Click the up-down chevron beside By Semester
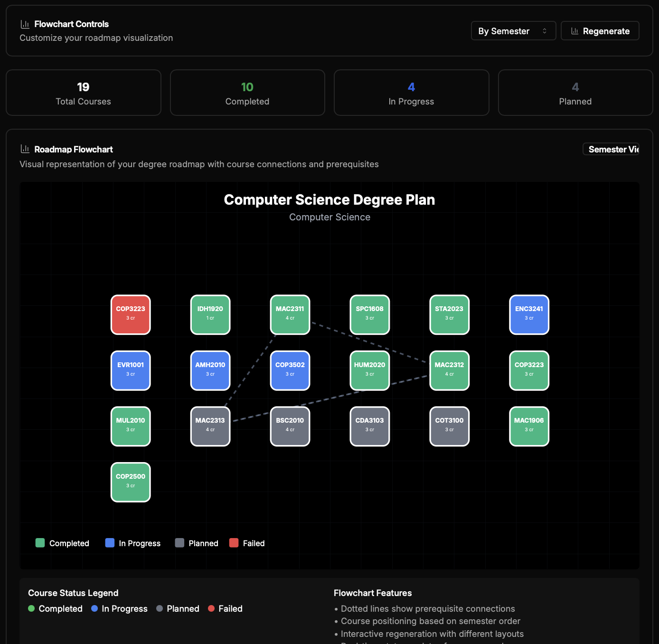The image size is (659, 644). pos(545,31)
